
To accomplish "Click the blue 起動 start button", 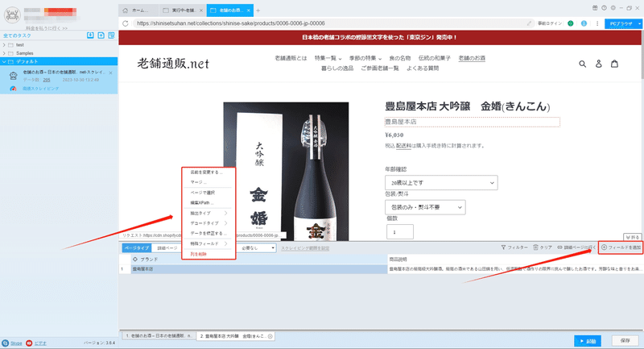I will tap(588, 341).
